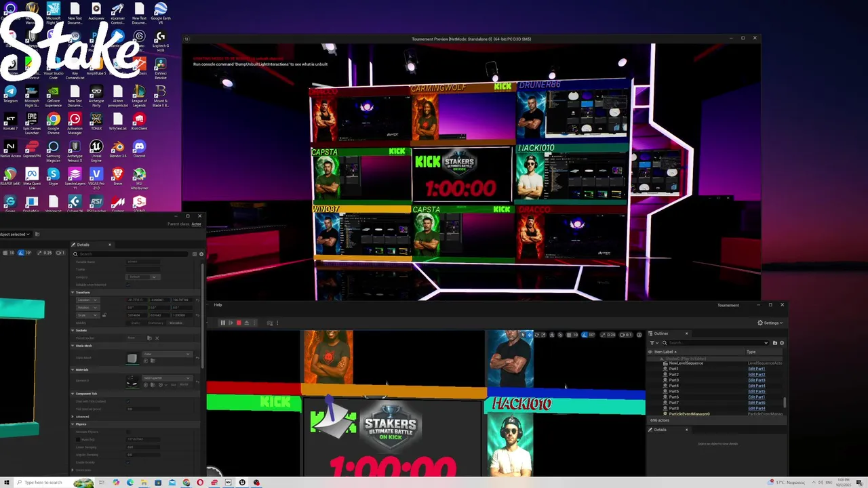Launch Kontakt 7 desktop shortcut

point(10,122)
